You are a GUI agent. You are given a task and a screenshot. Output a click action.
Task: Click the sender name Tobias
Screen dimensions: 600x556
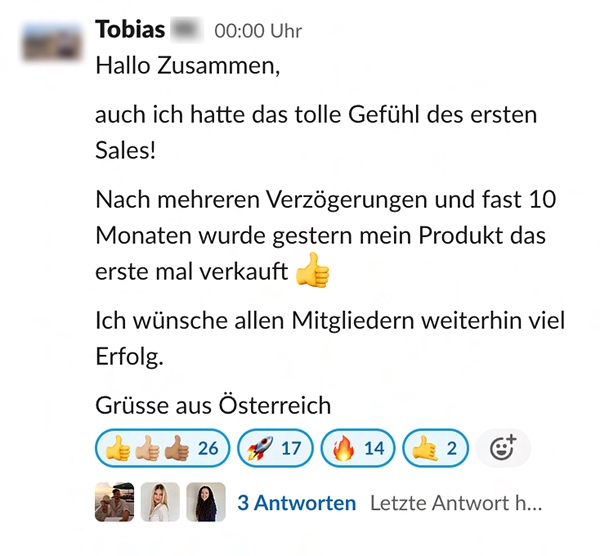[130, 29]
